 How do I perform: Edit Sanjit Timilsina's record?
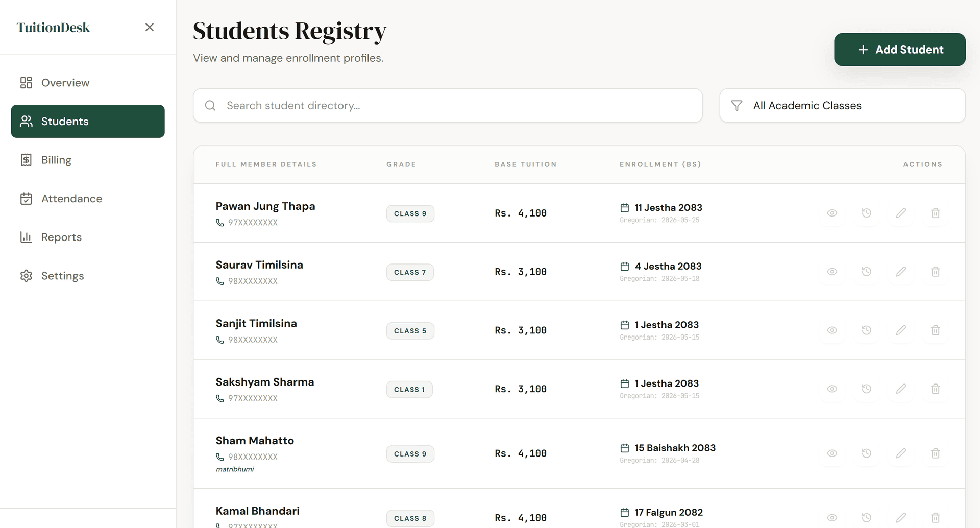point(901,330)
